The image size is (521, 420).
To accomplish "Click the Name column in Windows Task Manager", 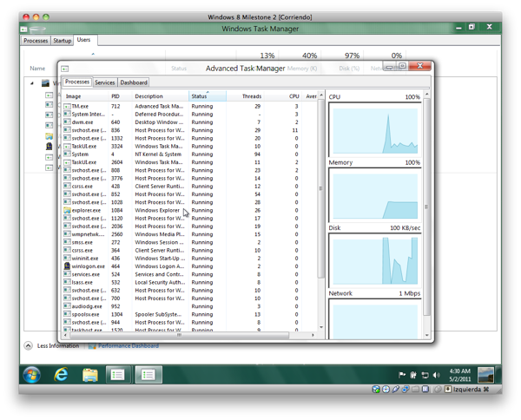I will [37, 69].
